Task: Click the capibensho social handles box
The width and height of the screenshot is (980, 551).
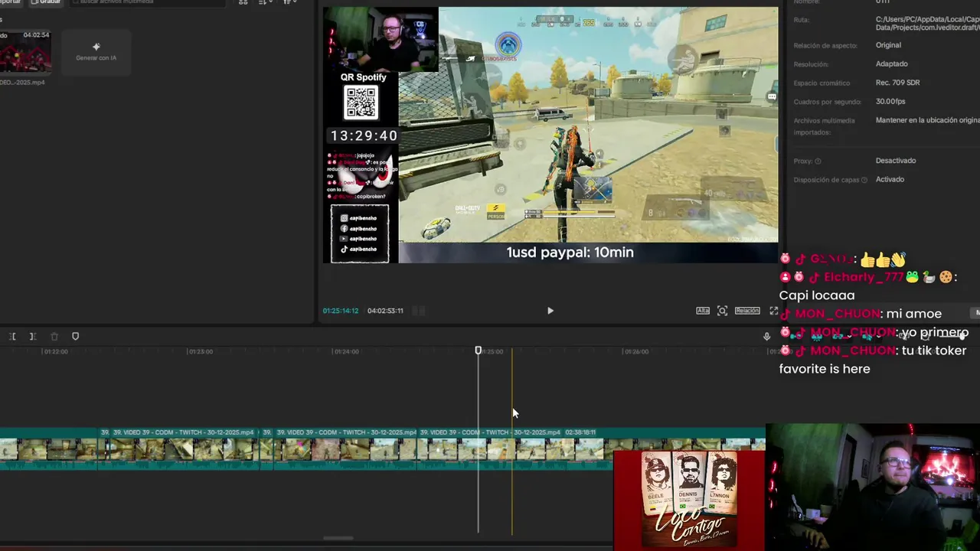Action: (x=360, y=233)
